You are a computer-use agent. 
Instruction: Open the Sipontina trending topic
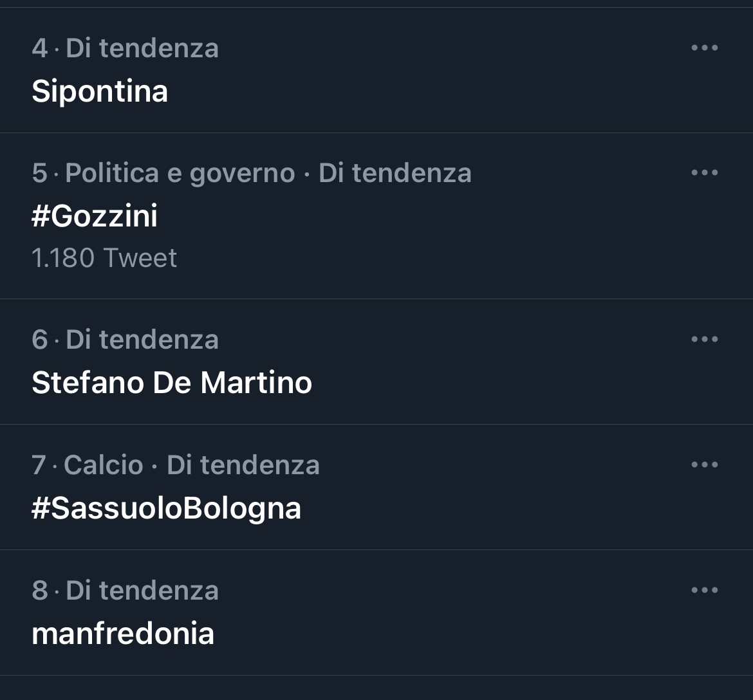point(100,91)
